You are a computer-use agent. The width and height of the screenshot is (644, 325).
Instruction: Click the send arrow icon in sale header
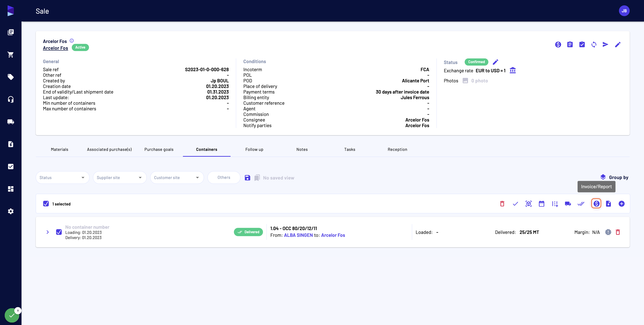(605, 45)
